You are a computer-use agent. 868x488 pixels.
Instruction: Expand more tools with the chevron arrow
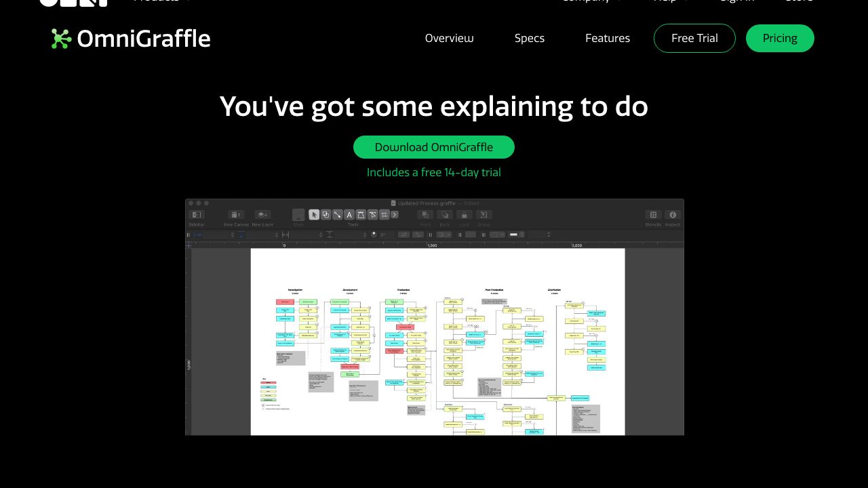click(395, 215)
